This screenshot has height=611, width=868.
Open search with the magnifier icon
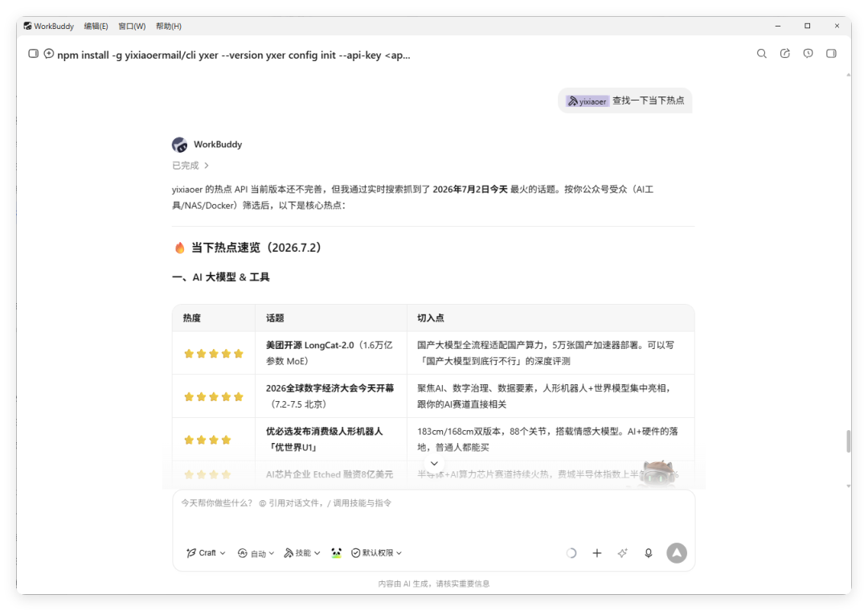(762, 54)
